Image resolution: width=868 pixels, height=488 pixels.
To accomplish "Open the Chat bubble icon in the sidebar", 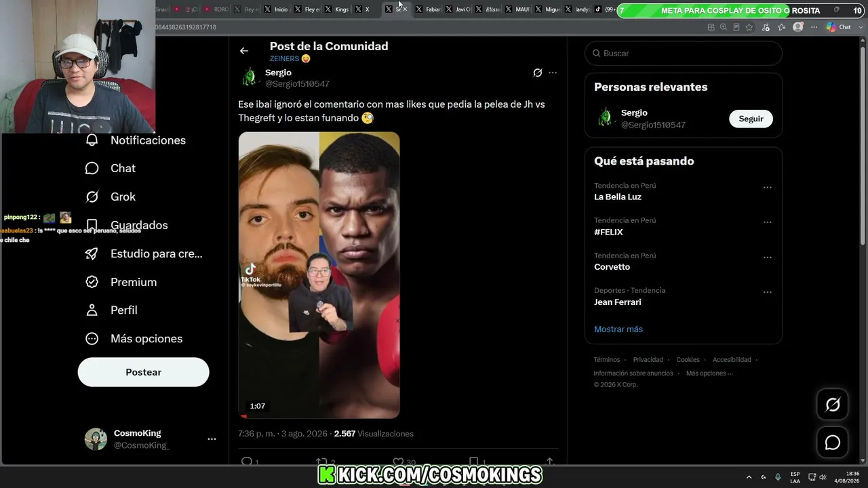I will click(92, 169).
